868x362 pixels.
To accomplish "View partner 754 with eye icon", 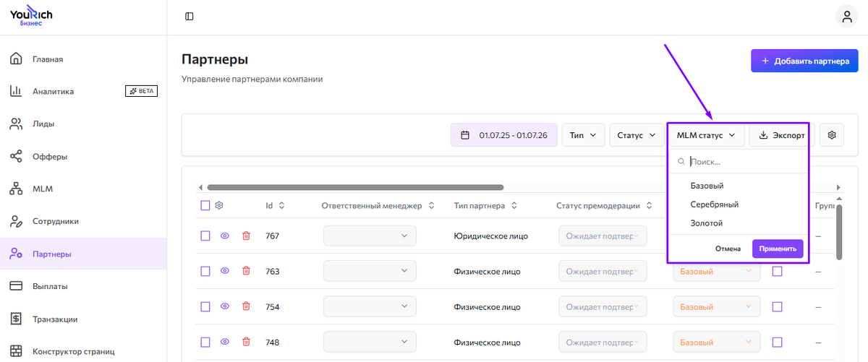I will tap(225, 306).
